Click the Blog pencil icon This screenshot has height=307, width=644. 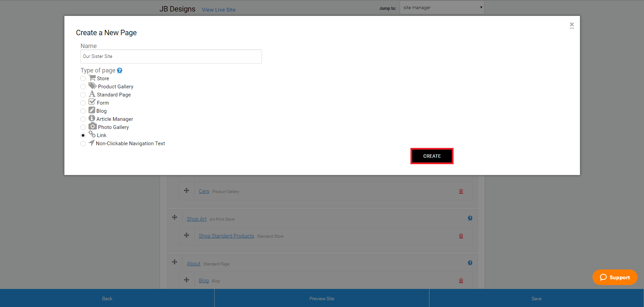click(x=92, y=110)
